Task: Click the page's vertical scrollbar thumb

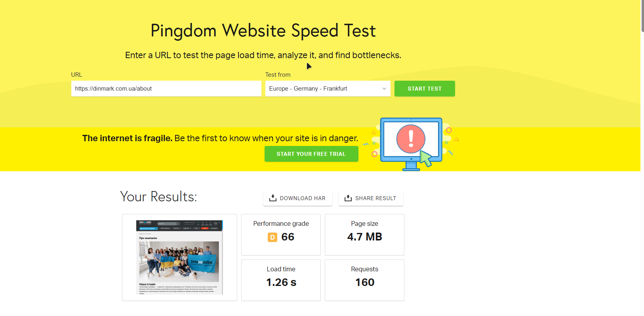Action: [642, 16]
